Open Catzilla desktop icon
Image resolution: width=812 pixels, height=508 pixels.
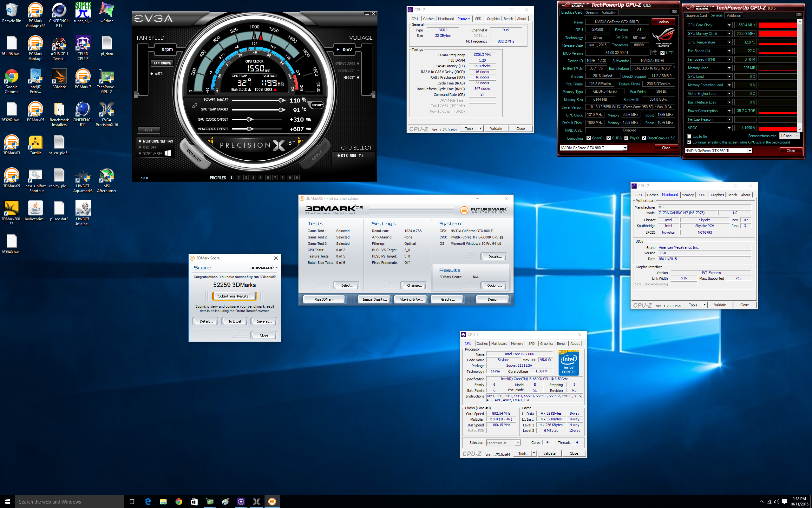[35, 145]
